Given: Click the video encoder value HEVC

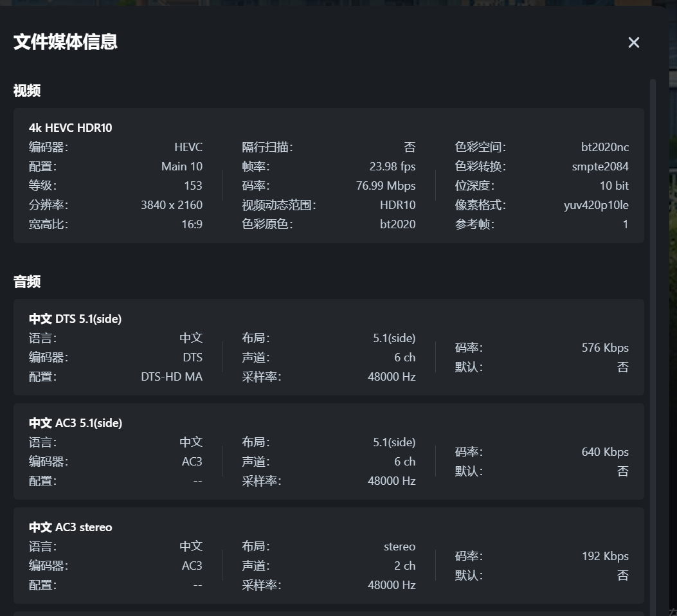Looking at the screenshot, I should [188, 147].
